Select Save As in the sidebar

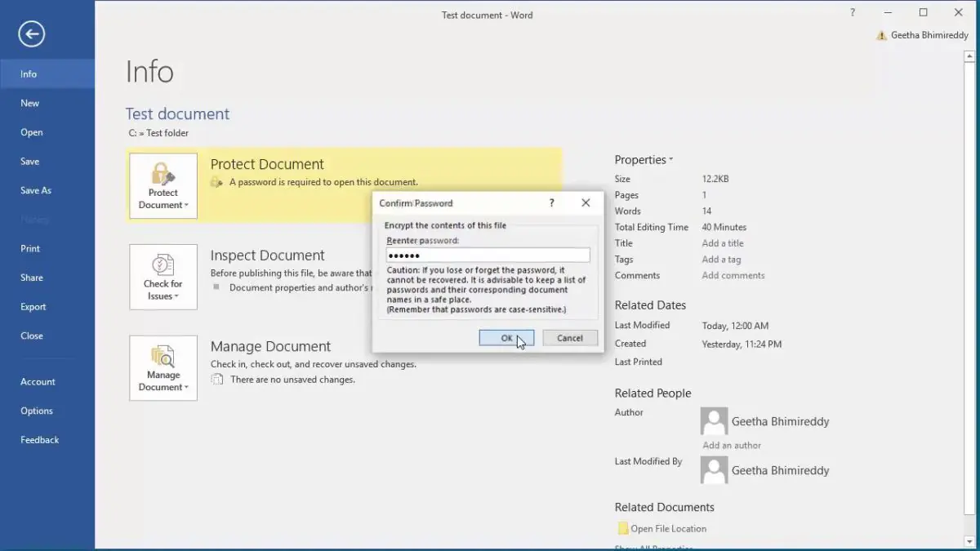click(x=36, y=190)
